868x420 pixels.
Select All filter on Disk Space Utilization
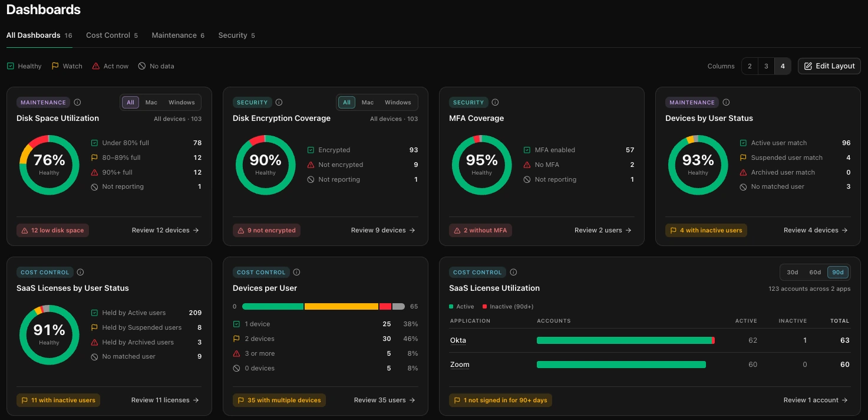[130, 103]
